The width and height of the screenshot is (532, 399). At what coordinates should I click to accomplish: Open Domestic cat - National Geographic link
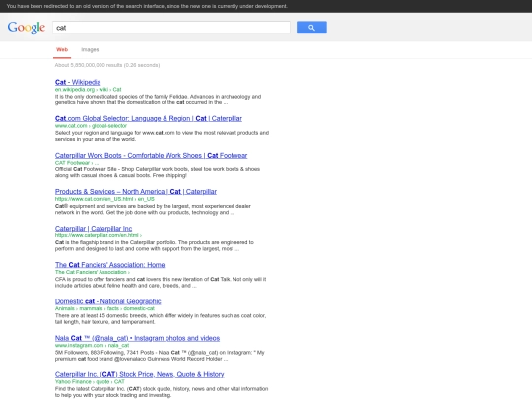tap(108, 301)
